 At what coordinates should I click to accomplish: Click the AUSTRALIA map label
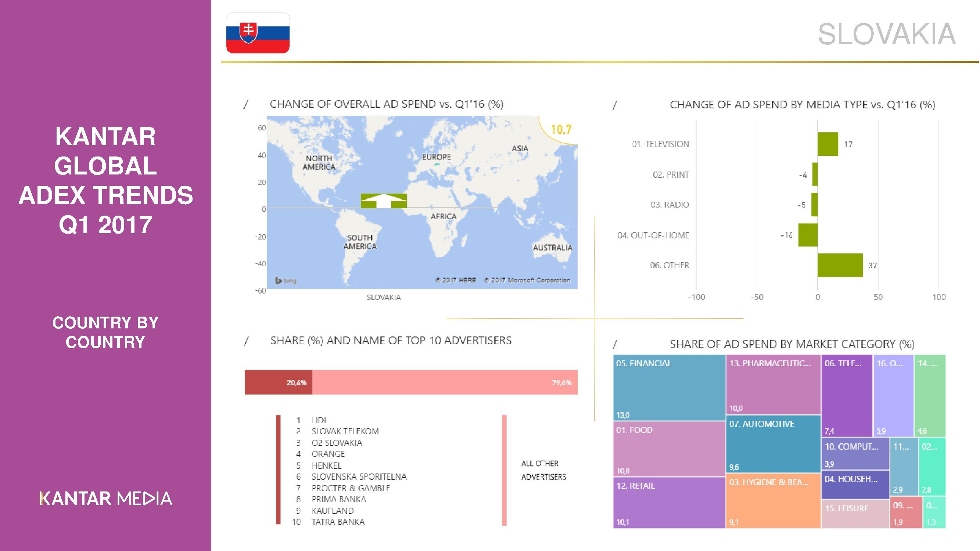(552, 248)
